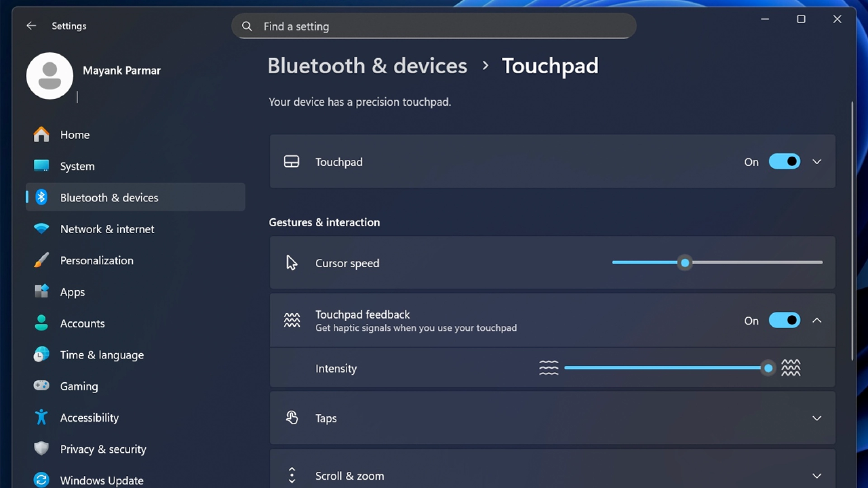Adjust the Cursor speed slider
The image size is (868, 488).
point(685,263)
